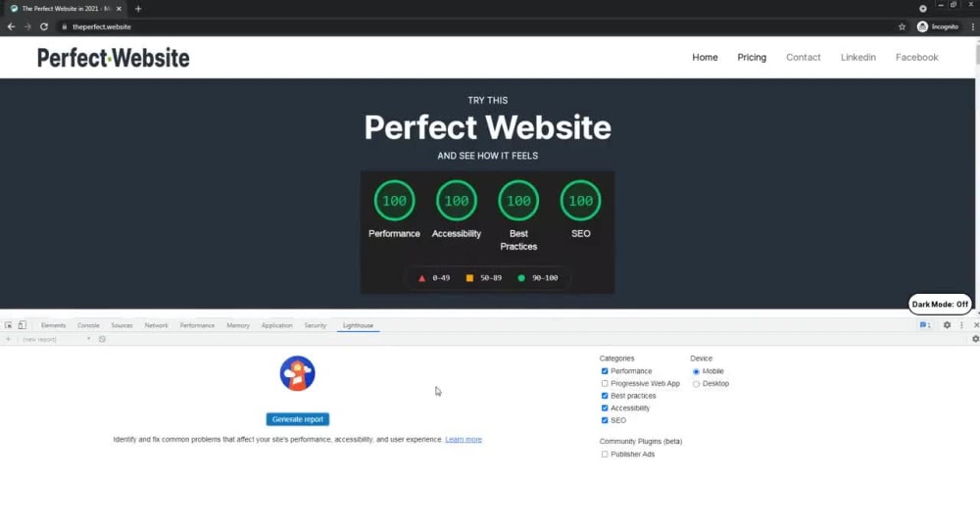
Task: Click the red 0-49 legend entry
Action: pyautogui.click(x=434, y=278)
